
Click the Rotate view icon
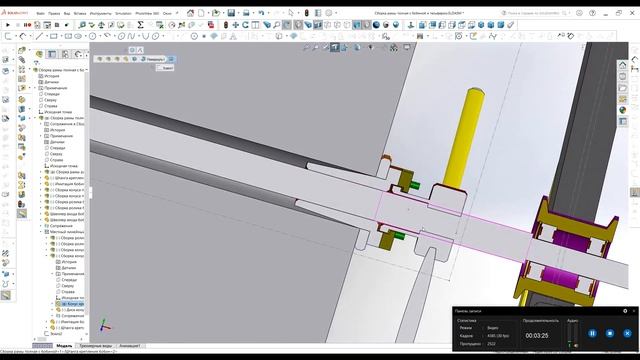pyautogui.click(x=245, y=25)
